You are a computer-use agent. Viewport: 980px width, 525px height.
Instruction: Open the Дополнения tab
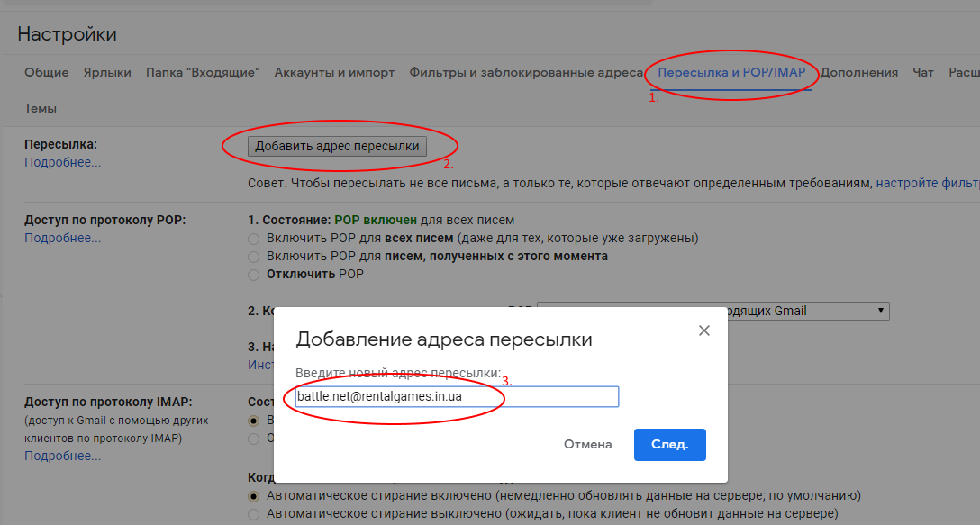pyautogui.click(x=858, y=72)
